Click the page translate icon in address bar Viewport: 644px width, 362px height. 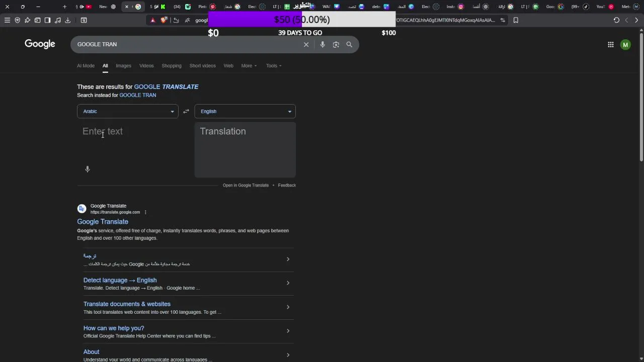click(187, 20)
